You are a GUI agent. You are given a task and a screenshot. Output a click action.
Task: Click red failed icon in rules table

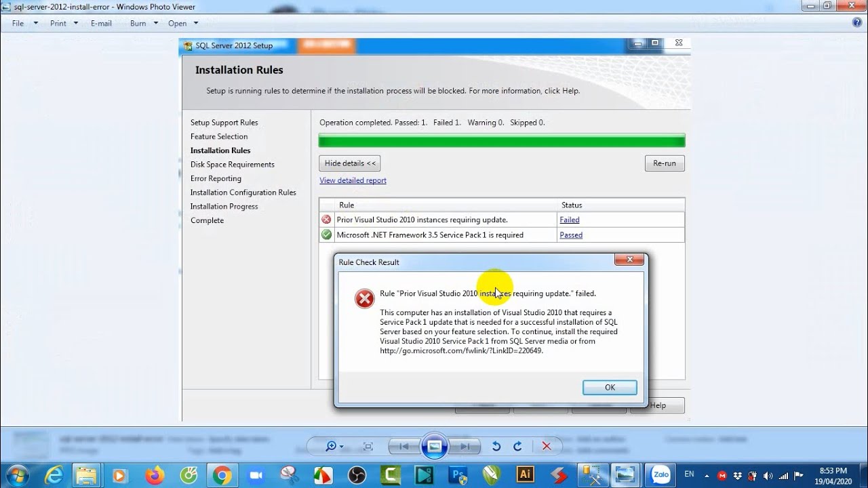(x=327, y=220)
